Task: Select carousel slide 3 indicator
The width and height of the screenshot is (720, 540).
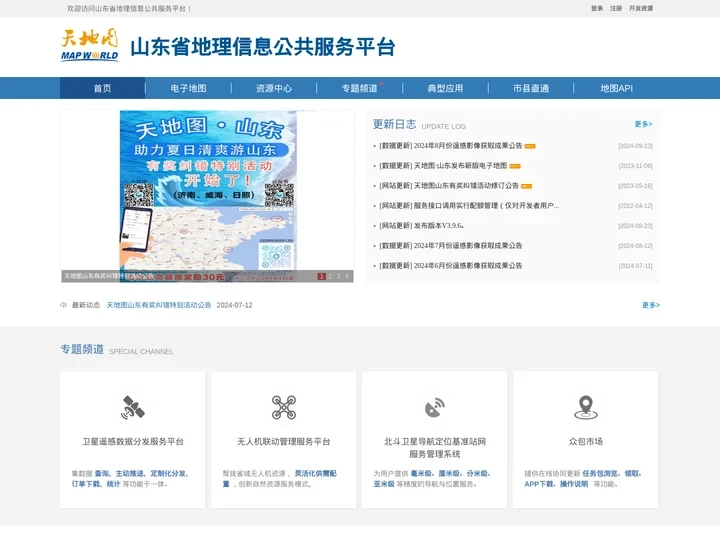Action: [338, 276]
